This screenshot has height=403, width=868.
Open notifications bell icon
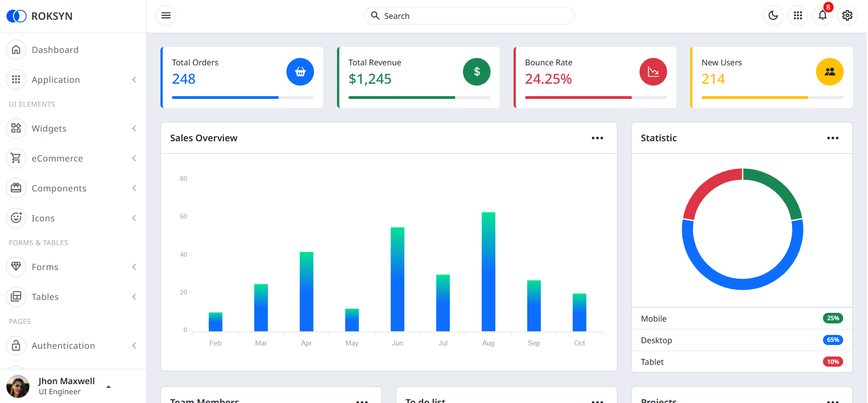pos(822,16)
